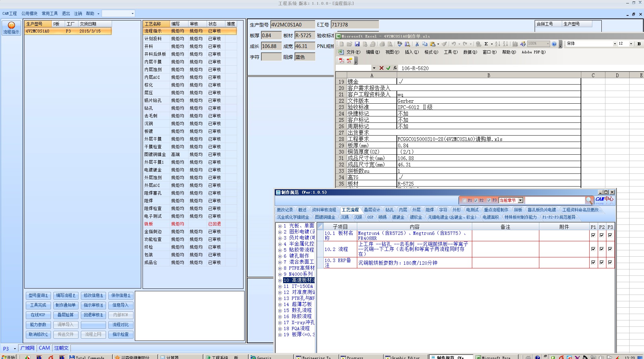644x359 pixels.
Task: Click the 保存信息 button
Action: (121, 296)
